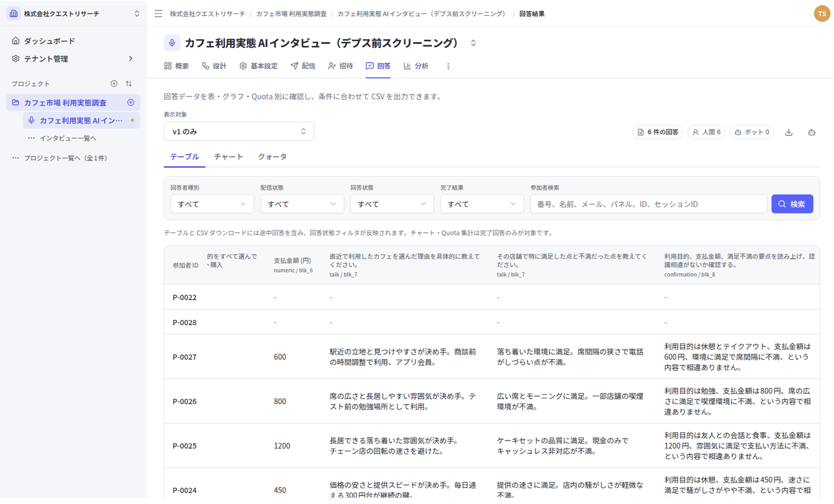
Task: Click the 人間 6 badge
Action: coord(706,132)
